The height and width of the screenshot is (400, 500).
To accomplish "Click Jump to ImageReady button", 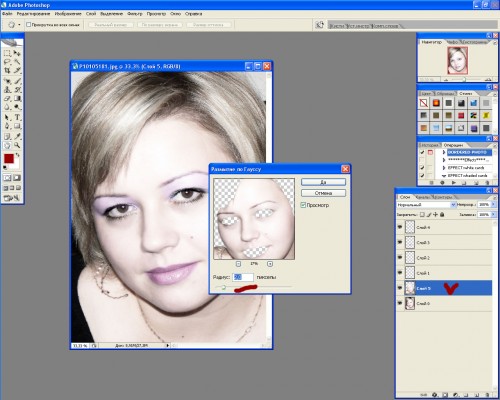I will (12, 198).
